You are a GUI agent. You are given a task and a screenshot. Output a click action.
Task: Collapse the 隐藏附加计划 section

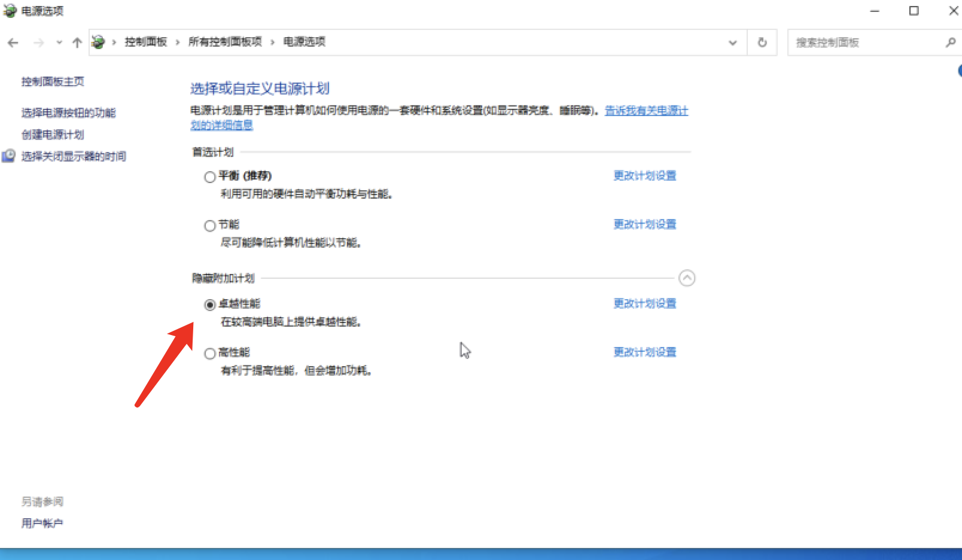687,278
